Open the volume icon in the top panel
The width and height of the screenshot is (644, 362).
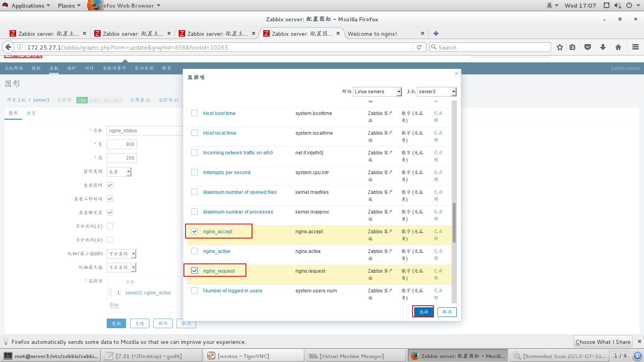pyautogui.click(x=618, y=5)
